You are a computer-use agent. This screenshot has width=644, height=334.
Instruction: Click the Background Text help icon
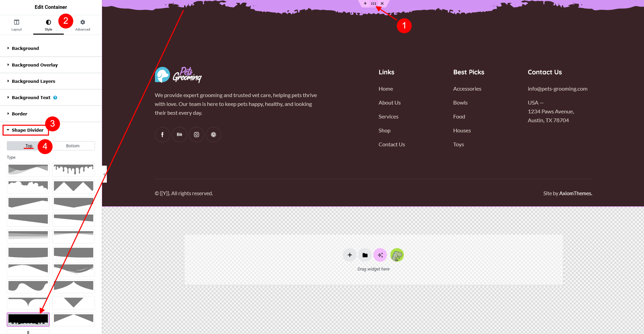(x=55, y=98)
